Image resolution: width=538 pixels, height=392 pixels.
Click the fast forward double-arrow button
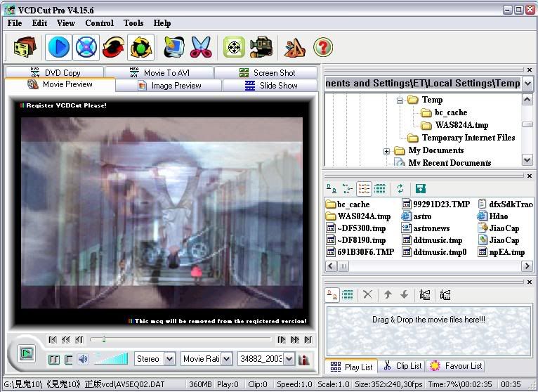295,340
